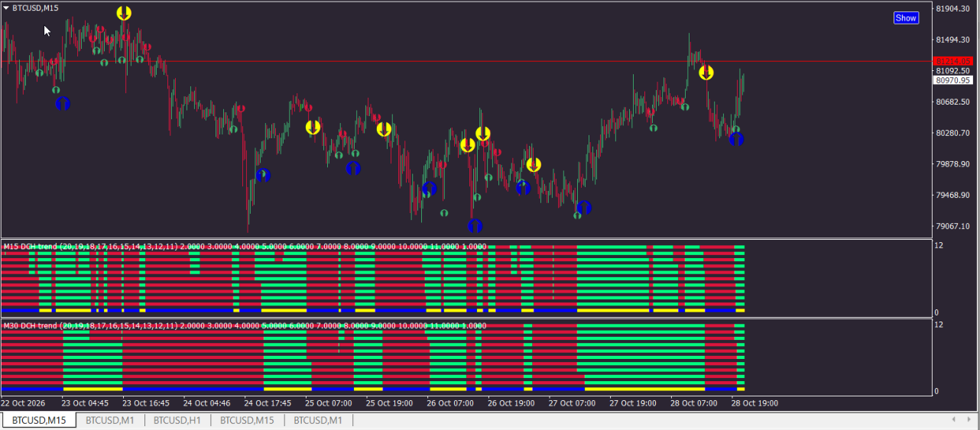
Task: Select the active BTCUSD,M15 tab before BTCUSD,M1
Action: click(x=39, y=420)
